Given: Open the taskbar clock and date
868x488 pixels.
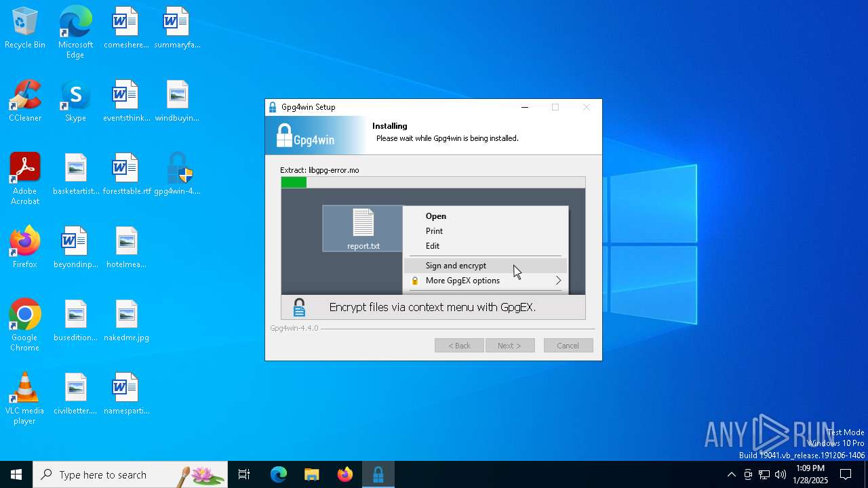Looking at the screenshot, I should 810,474.
